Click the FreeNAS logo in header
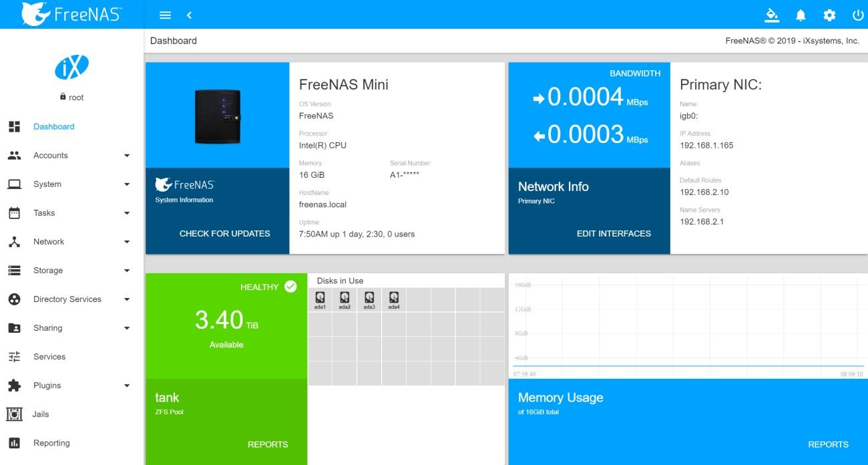Image resolution: width=868 pixels, height=465 pixels. 71,14
